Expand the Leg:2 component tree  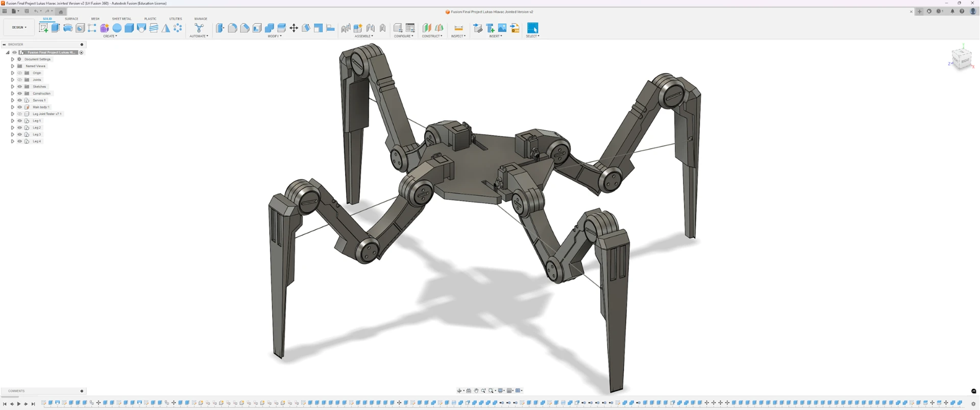13,128
